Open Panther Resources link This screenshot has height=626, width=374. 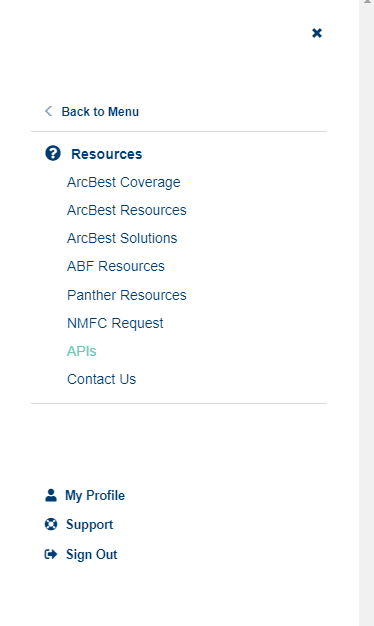tap(127, 295)
